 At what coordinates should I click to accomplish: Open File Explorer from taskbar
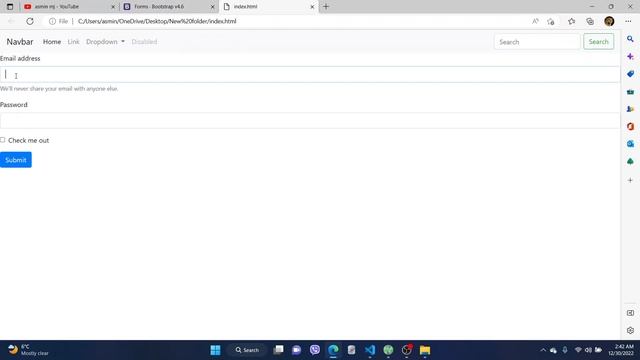(x=425, y=350)
